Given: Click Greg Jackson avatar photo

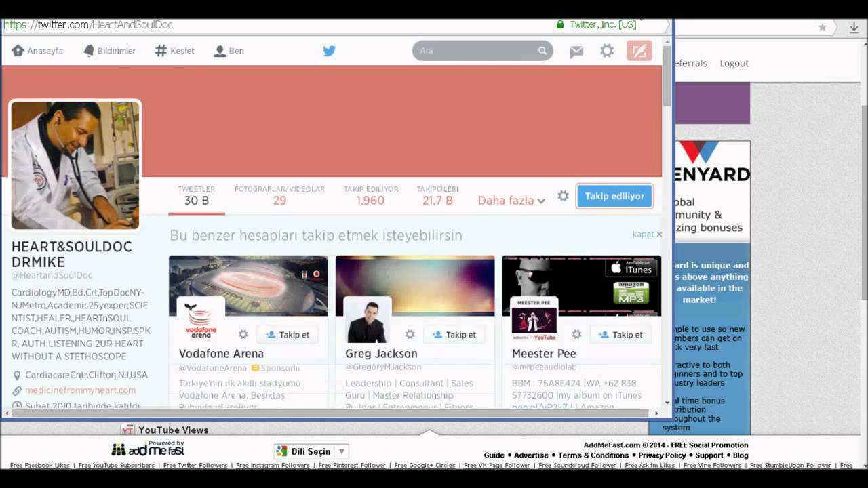Looking at the screenshot, I should pos(368,320).
